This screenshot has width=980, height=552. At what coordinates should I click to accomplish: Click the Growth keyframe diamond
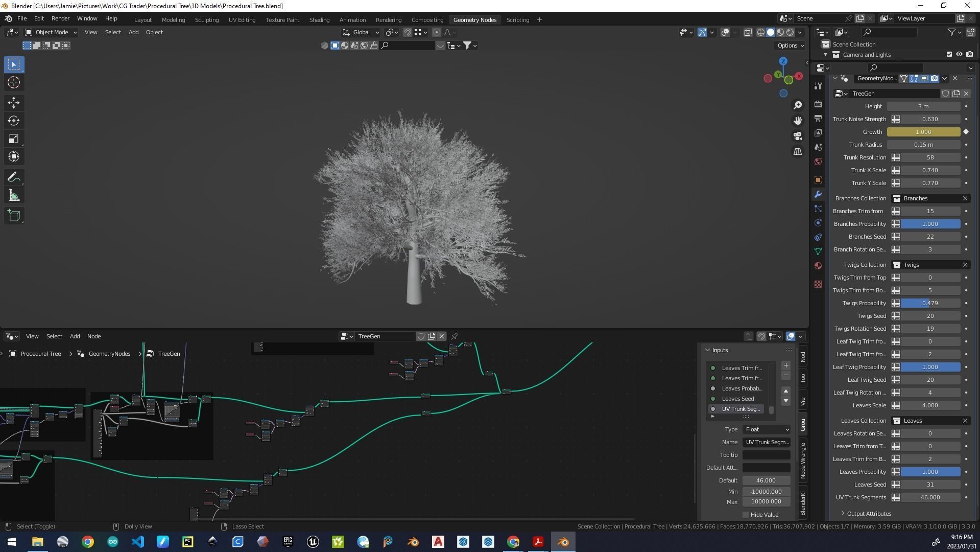point(966,132)
